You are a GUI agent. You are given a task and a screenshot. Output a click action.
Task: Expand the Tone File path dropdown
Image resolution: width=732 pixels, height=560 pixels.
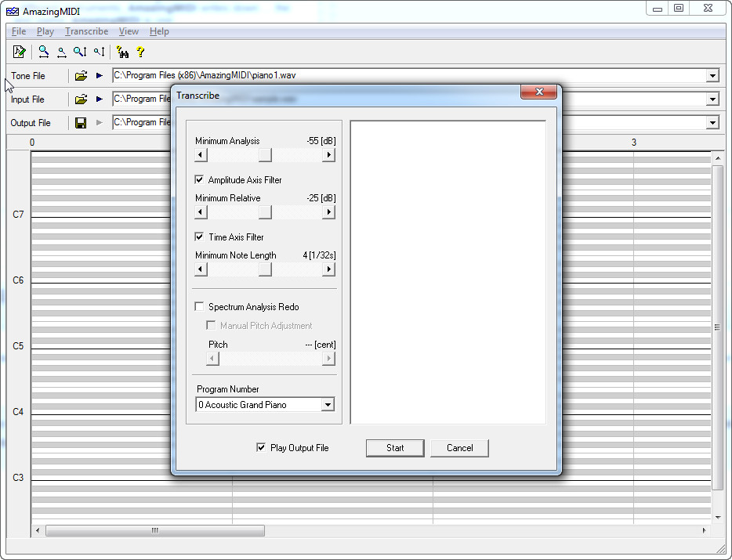click(x=712, y=76)
